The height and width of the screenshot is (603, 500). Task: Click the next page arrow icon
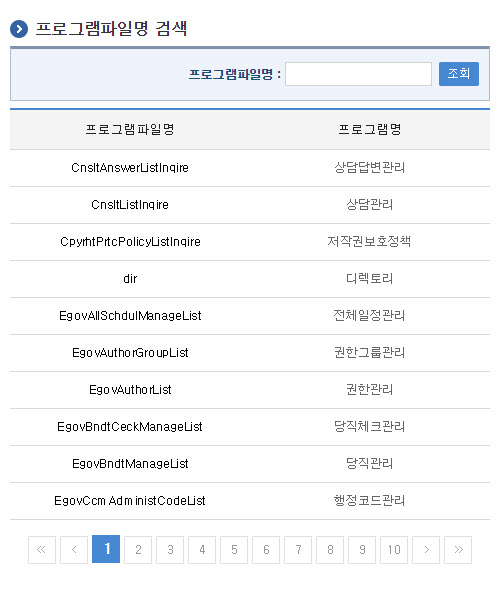426,550
